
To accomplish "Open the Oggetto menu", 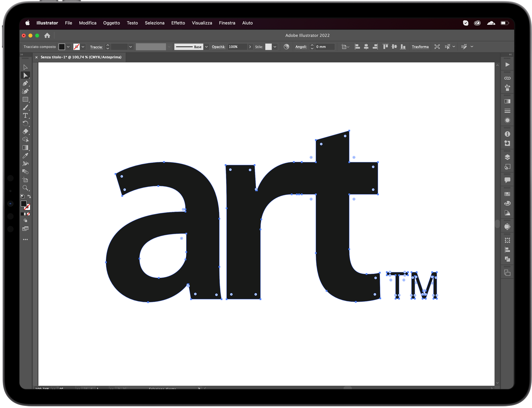I will point(111,23).
